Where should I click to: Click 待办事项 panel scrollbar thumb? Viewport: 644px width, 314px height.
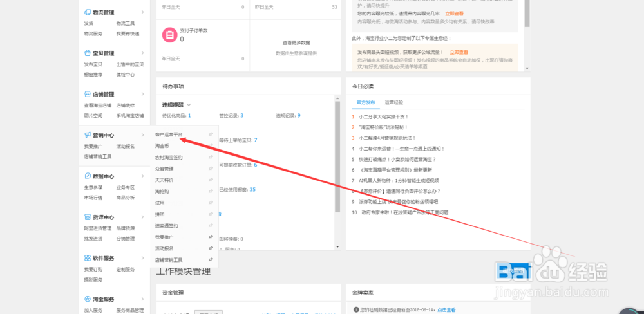(337, 157)
